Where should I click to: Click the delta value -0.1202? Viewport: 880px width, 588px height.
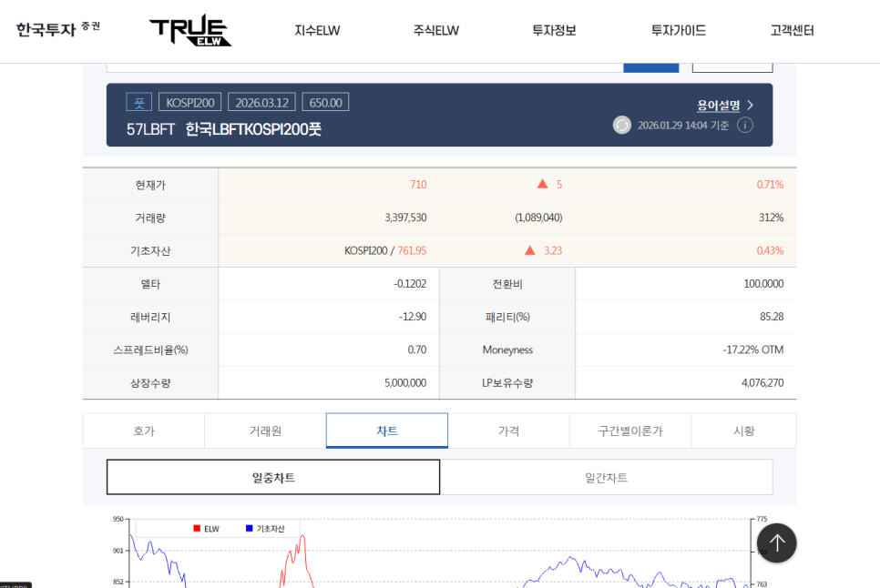(410, 284)
